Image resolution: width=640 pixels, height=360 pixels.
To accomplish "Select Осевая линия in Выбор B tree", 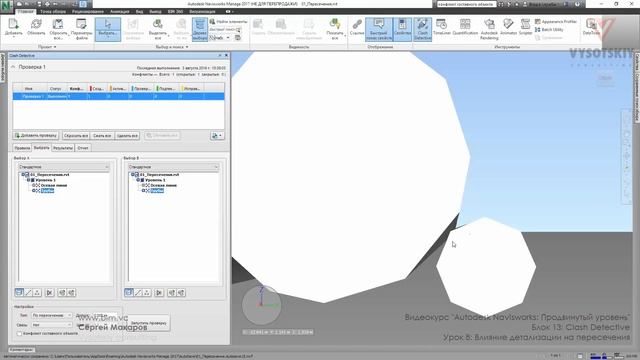I will 163,185.
